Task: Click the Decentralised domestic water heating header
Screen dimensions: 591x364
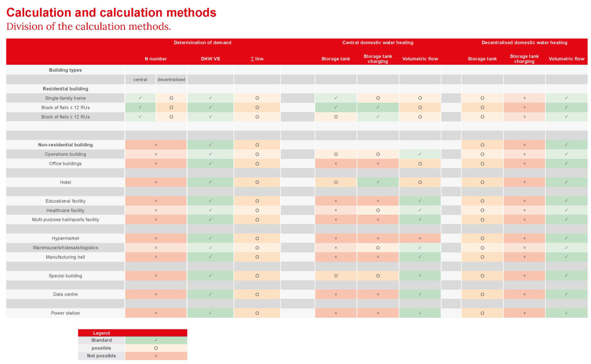Action: pos(524,43)
